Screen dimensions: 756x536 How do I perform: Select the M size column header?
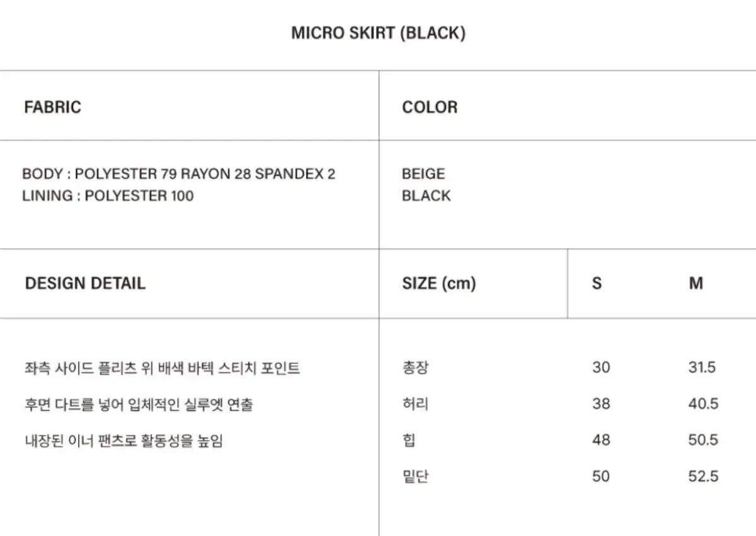pyautogui.click(x=696, y=283)
